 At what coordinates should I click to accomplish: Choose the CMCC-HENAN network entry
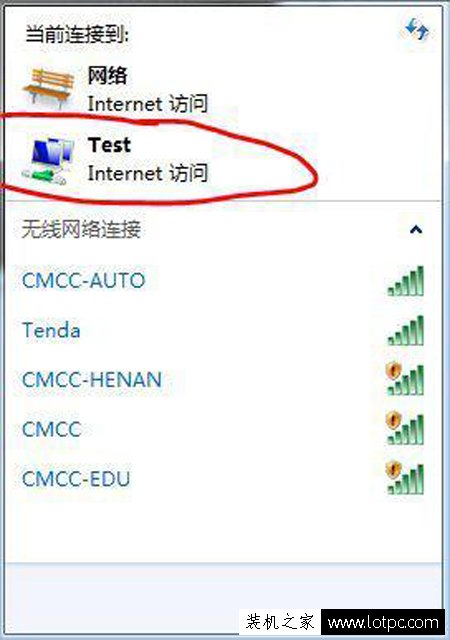[x=223, y=380]
